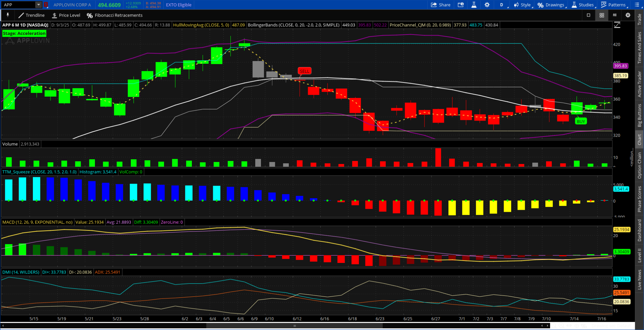Click the Share export icon
Viewport: 644px width, 330px height.
point(434,5)
